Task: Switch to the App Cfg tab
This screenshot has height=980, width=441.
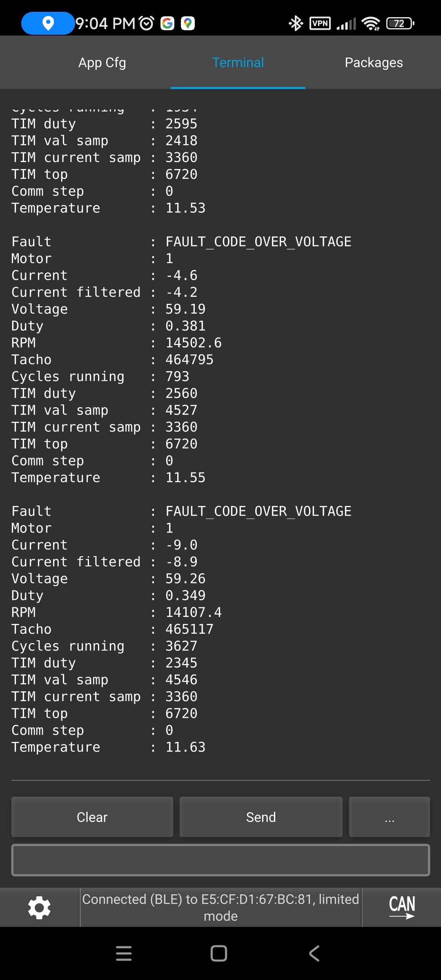Action: [102, 62]
